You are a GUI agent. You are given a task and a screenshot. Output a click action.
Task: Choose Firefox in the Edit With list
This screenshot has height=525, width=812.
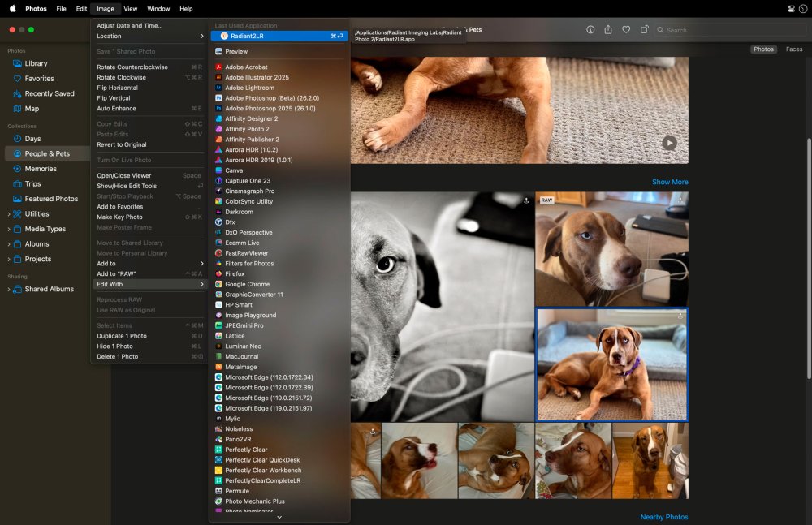pyautogui.click(x=235, y=274)
